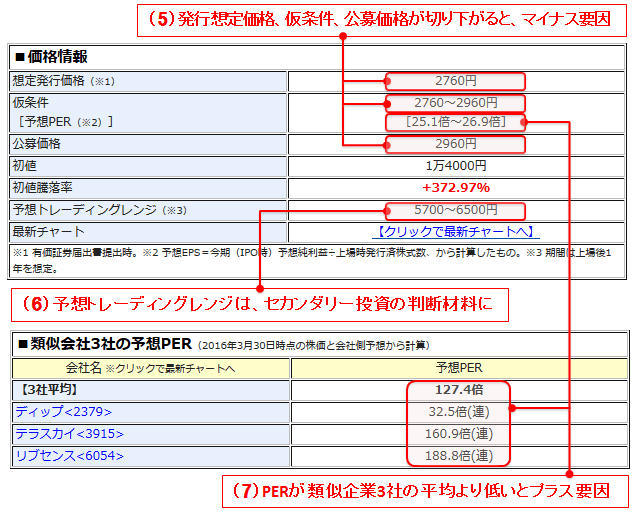Click the 公募価格 value 2960円

coord(456,144)
